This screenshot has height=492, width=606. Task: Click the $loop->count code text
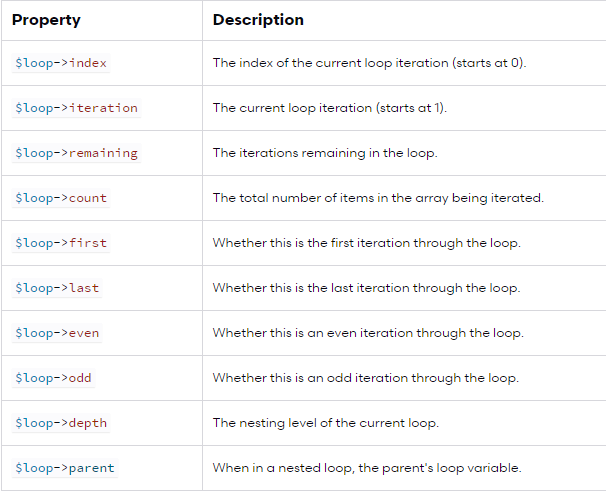pos(61,198)
